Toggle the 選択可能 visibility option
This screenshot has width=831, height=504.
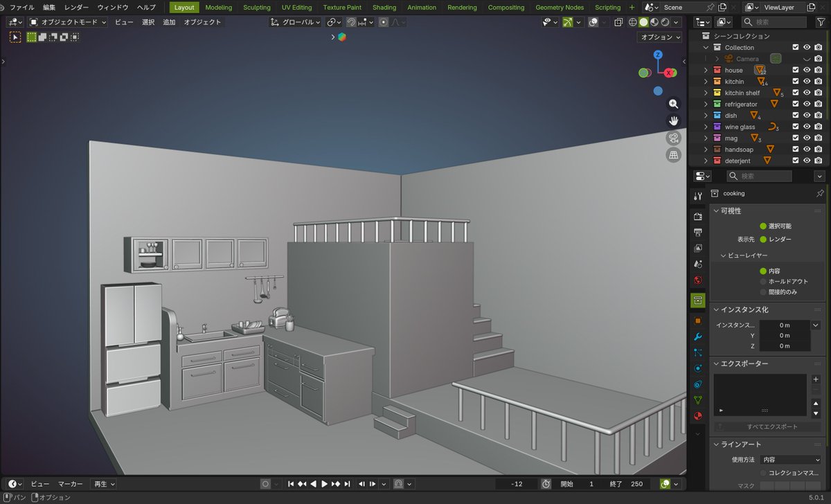coord(764,226)
